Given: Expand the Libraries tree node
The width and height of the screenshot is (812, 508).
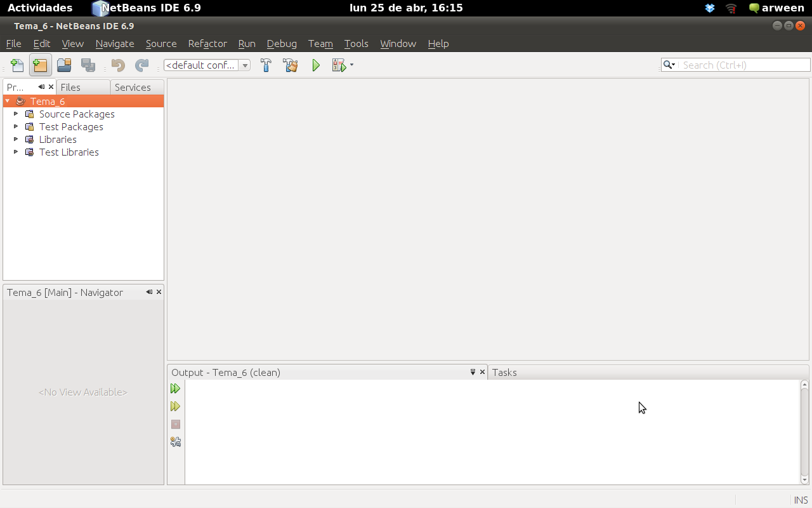Looking at the screenshot, I should point(15,139).
